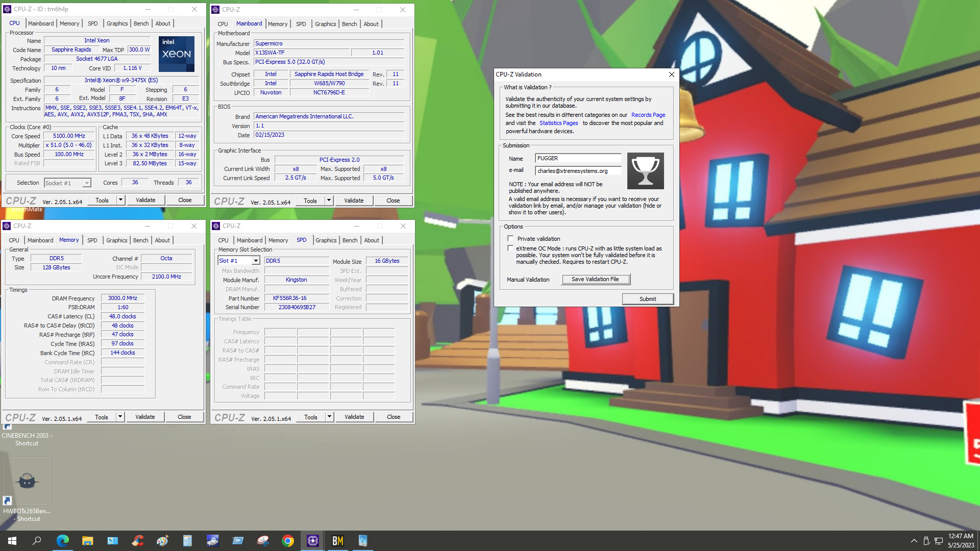Click Validate in CPU window

click(x=145, y=200)
